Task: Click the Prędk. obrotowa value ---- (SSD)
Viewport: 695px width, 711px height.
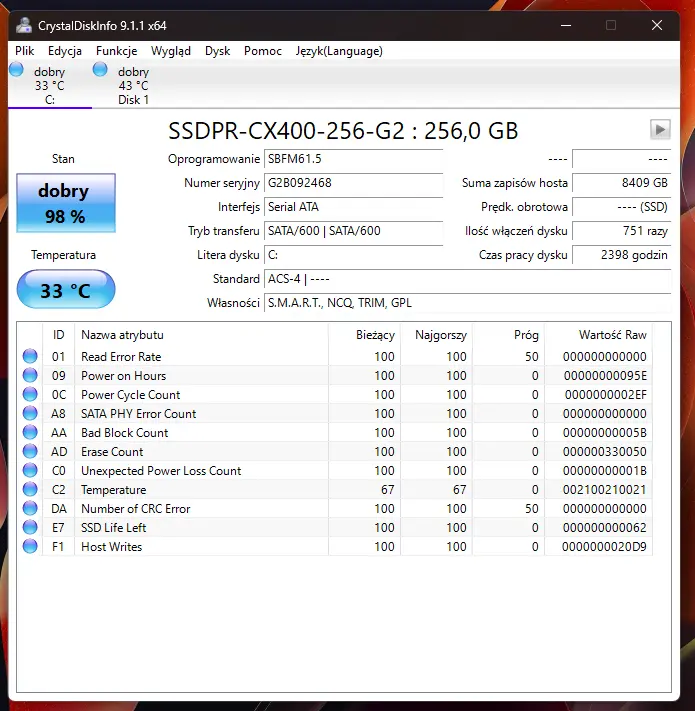Action: (x=622, y=207)
